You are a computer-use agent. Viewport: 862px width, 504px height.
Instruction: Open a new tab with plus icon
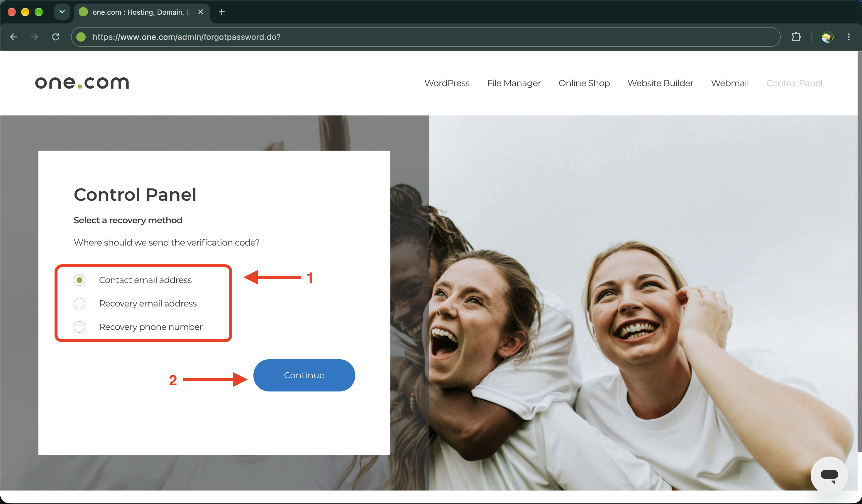(222, 12)
